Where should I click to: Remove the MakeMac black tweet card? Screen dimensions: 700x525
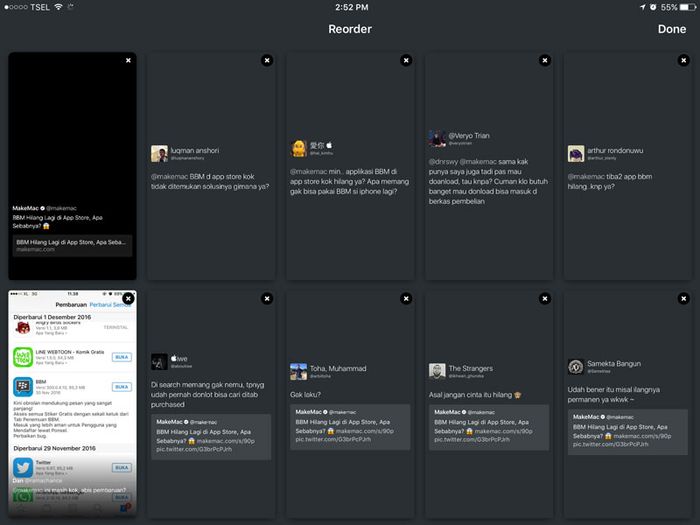coord(128,60)
